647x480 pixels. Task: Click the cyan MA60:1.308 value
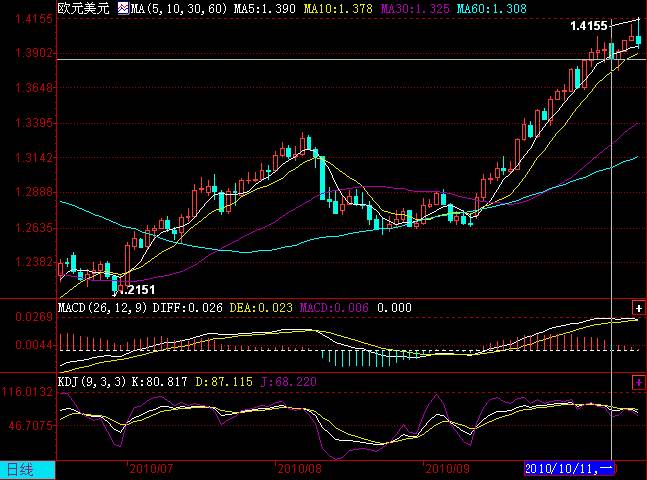(x=492, y=9)
